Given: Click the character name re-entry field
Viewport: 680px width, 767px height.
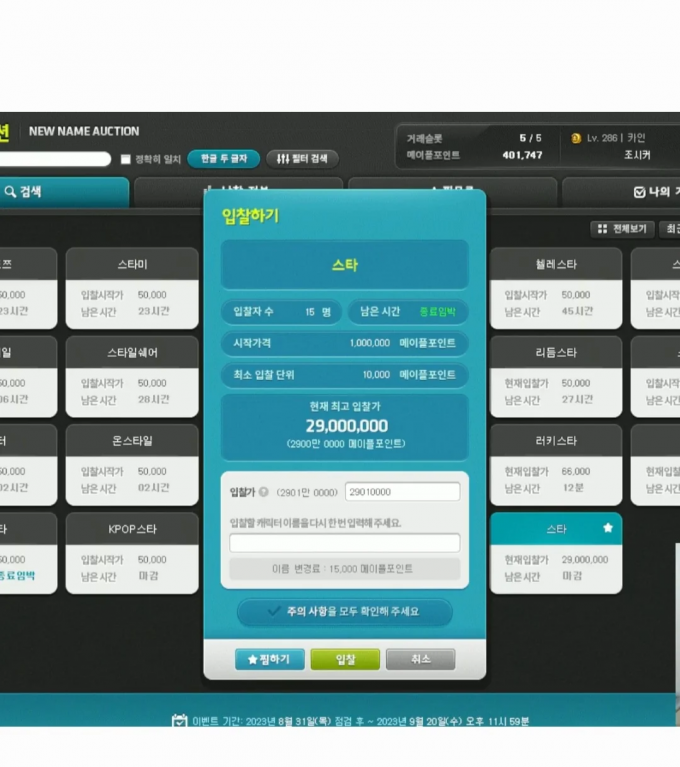Looking at the screenshot, I should tap(344, 543).
